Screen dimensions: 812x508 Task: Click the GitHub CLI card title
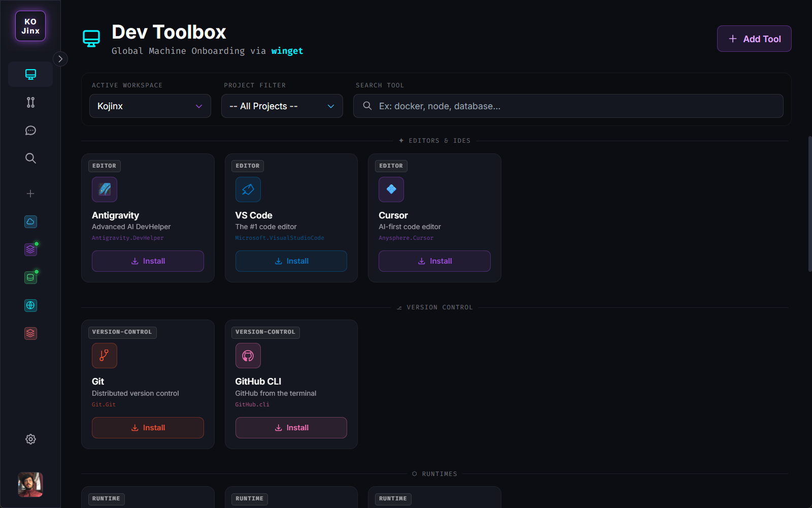(258, 382)
